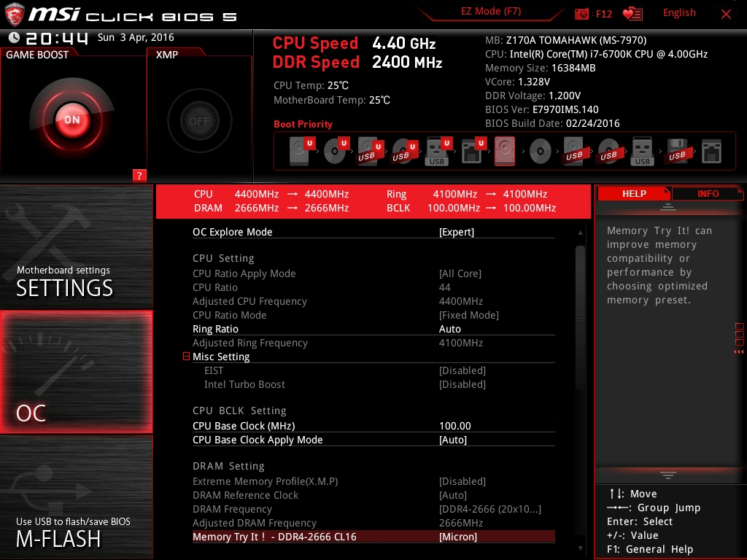Click the MotherBoard Temp: 25°C reading

coord(332,100)
